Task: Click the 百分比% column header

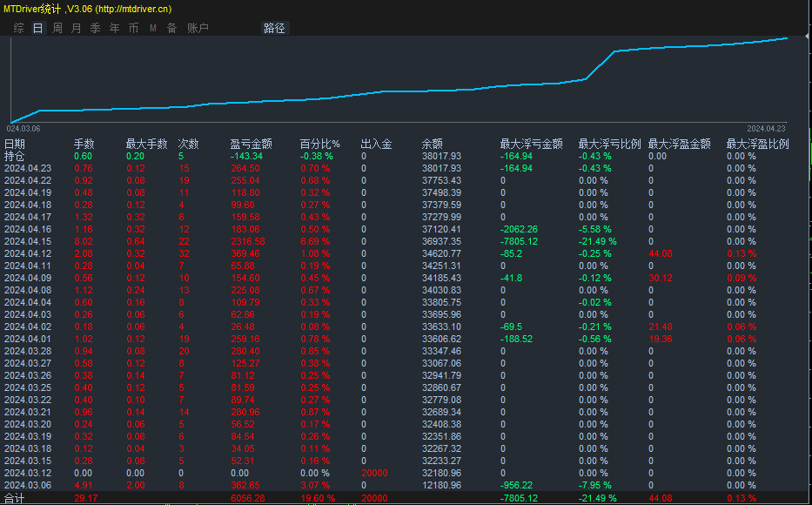Action: point(321,144)
